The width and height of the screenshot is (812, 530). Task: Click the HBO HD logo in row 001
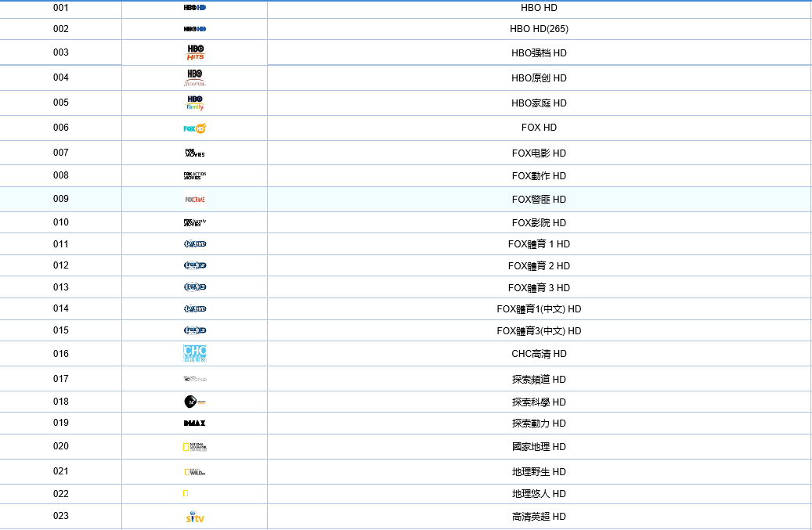point(195,8)
